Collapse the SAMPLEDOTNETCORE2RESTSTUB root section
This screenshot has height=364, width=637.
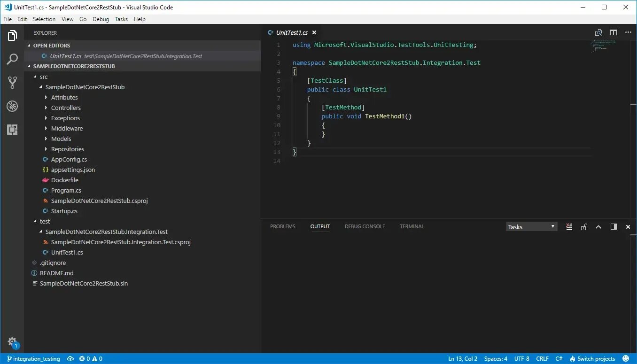142,66
